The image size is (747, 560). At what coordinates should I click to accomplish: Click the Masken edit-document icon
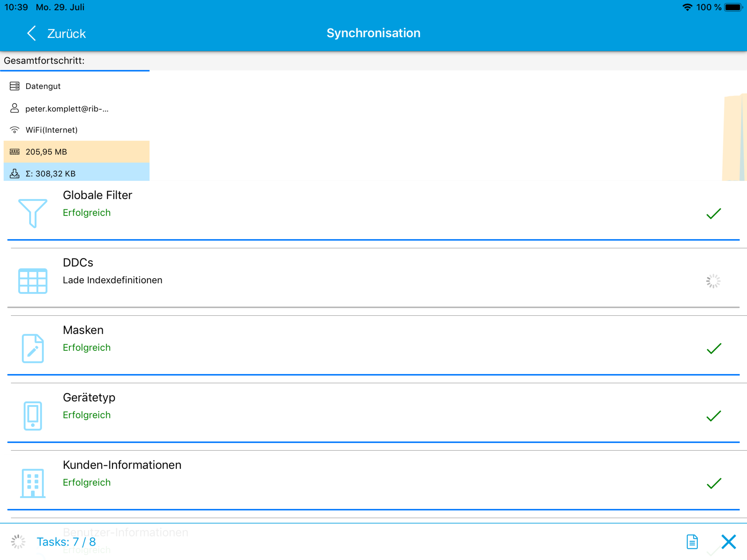point(33,348)
